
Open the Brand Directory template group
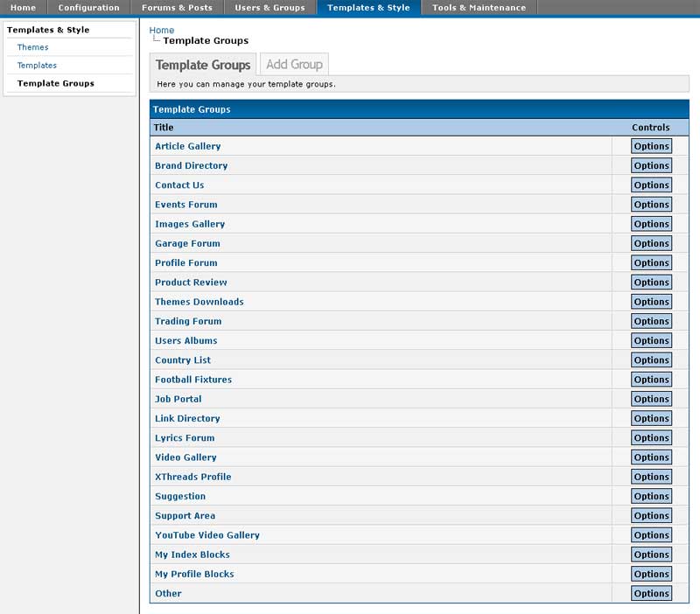pyautogui.click(x=191, y=166)
